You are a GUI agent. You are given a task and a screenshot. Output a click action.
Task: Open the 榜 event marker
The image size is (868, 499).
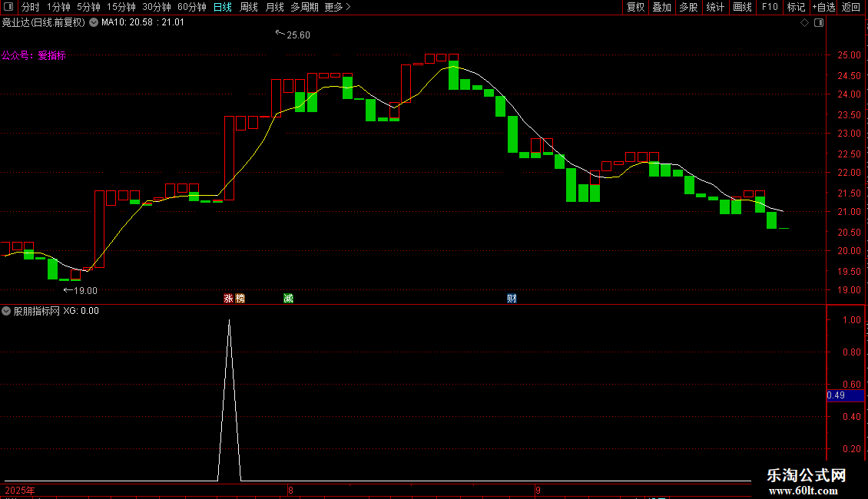240,299
